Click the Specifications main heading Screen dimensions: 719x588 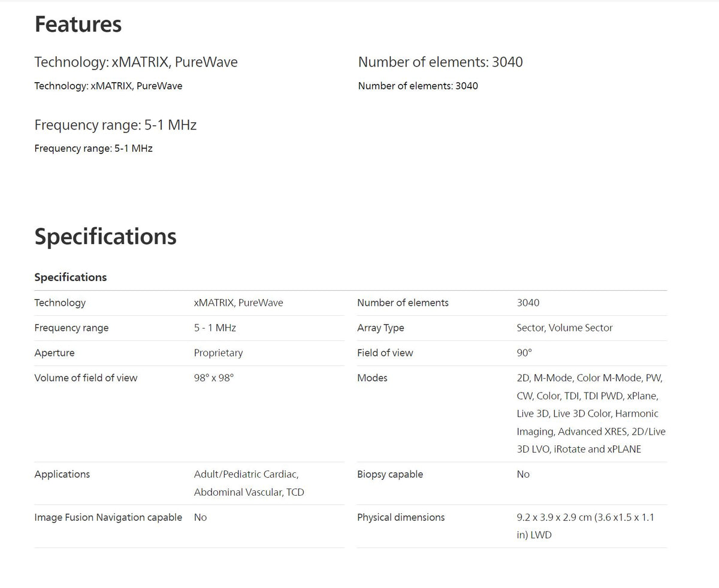(x=105, y=236)
